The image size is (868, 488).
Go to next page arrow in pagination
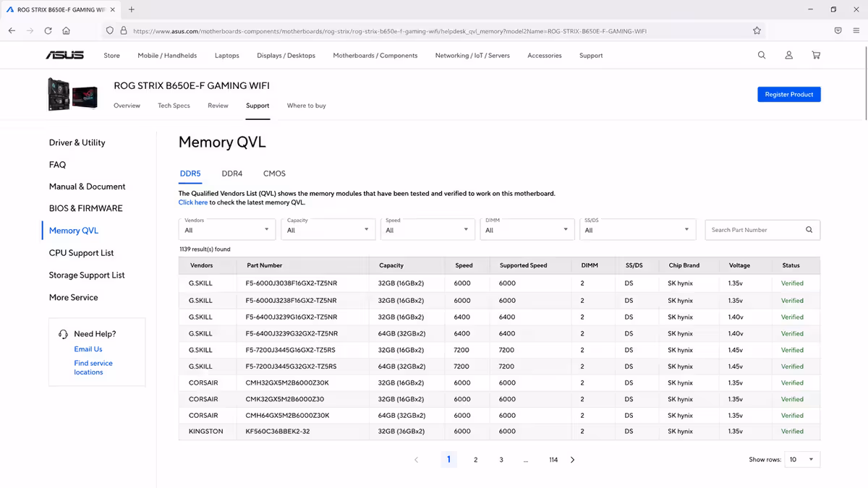point(572,460)
